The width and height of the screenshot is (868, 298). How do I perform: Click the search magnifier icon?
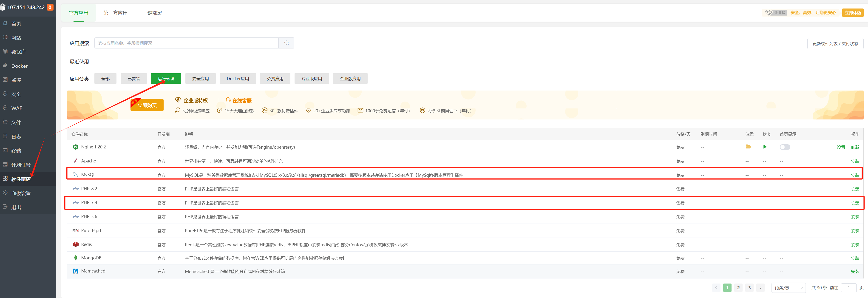286,43
